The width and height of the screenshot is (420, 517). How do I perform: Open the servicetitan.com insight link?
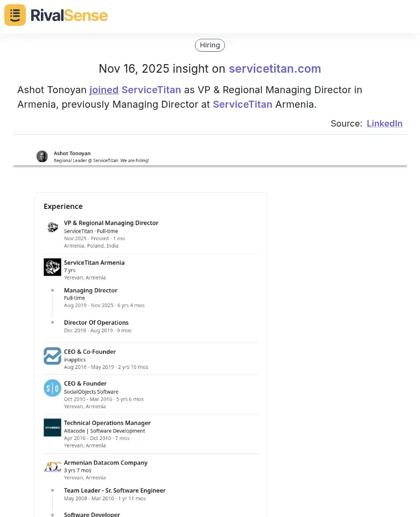coord(275,69)
